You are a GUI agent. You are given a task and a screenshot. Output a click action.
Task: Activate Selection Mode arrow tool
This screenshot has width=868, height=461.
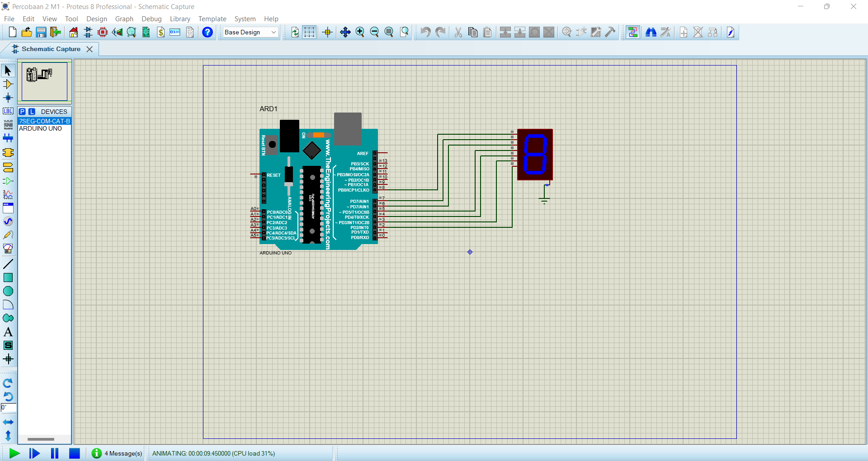(x=8, y=71)
